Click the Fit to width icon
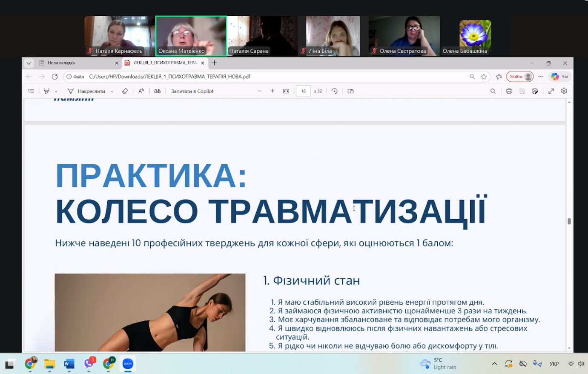The height and width of the screenshot is (374, 588). (286, 91)
